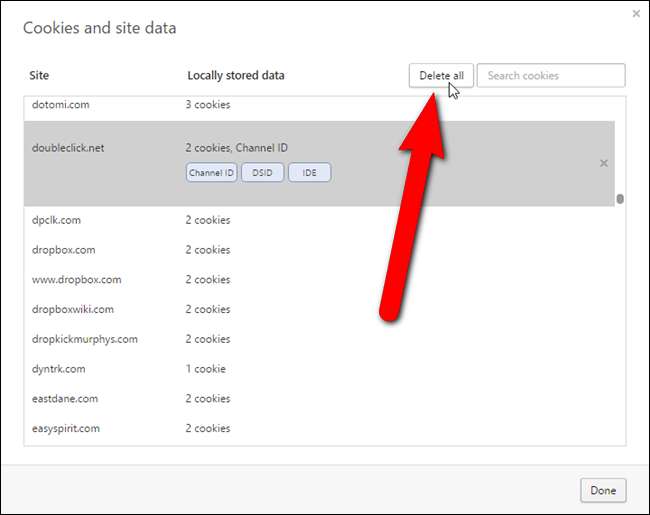Image resolution: width=650 pixels, height=515 pixels.
Task: Click the Delete all button
Action: tap(440, 76)
